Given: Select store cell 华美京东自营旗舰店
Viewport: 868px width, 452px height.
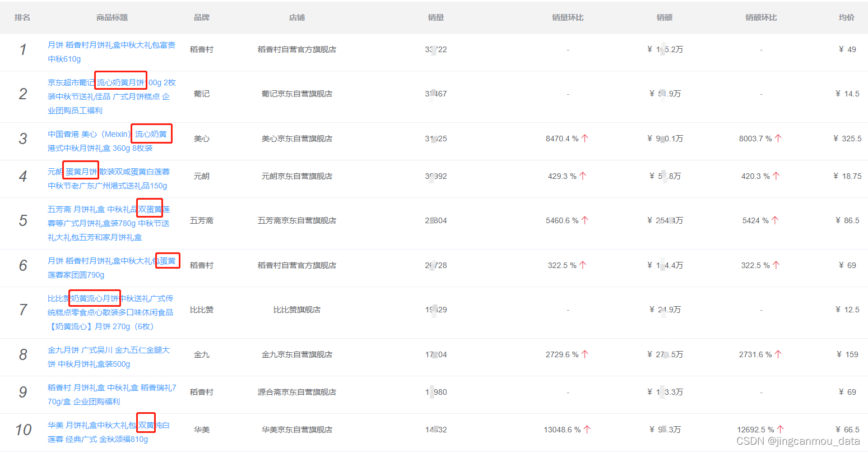Looking at the screenshot, I should tap(297, 430).
